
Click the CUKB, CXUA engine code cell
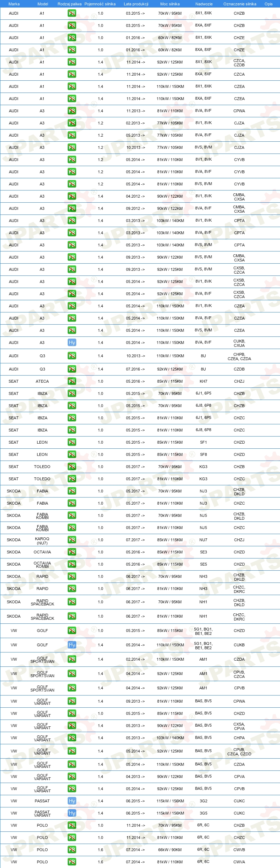click(239, 343)
